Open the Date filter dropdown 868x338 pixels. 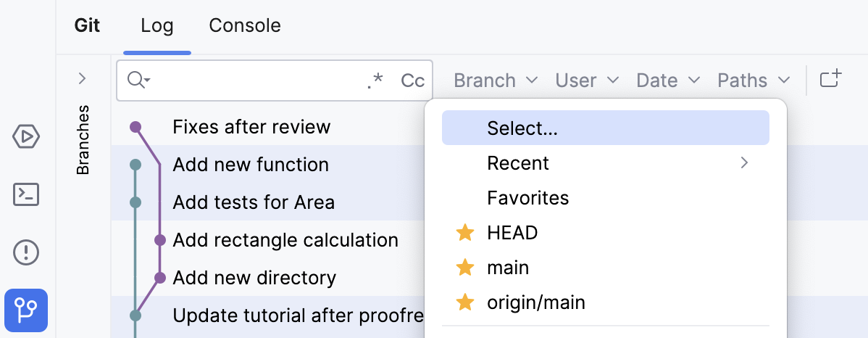click(668, 81)
